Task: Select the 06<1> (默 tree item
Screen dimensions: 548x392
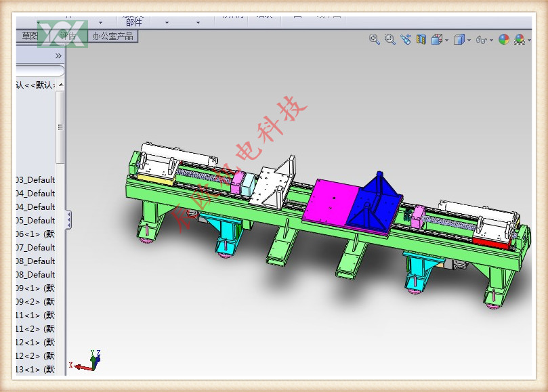Action: click(x=36, y=234)
